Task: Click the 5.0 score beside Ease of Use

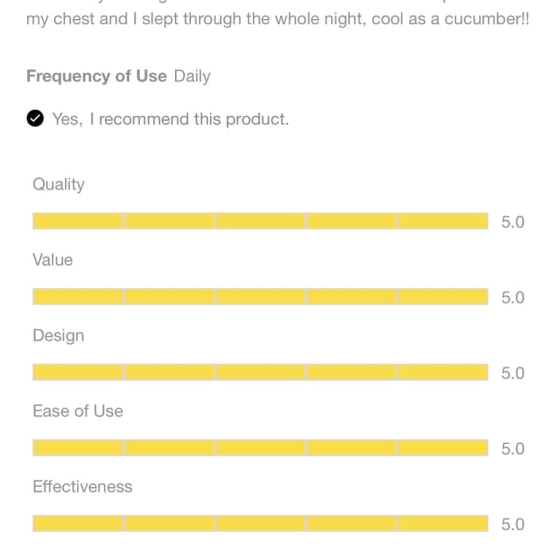Action: 513,449
